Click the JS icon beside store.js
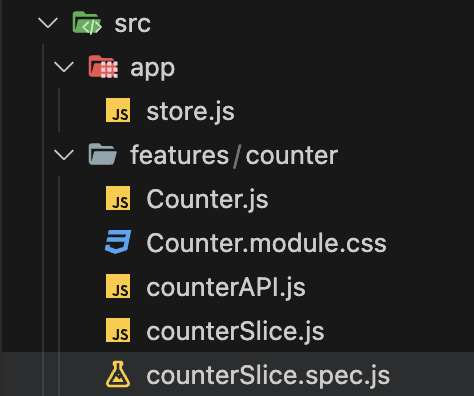 pyautogui.click(x=118, y=110)
